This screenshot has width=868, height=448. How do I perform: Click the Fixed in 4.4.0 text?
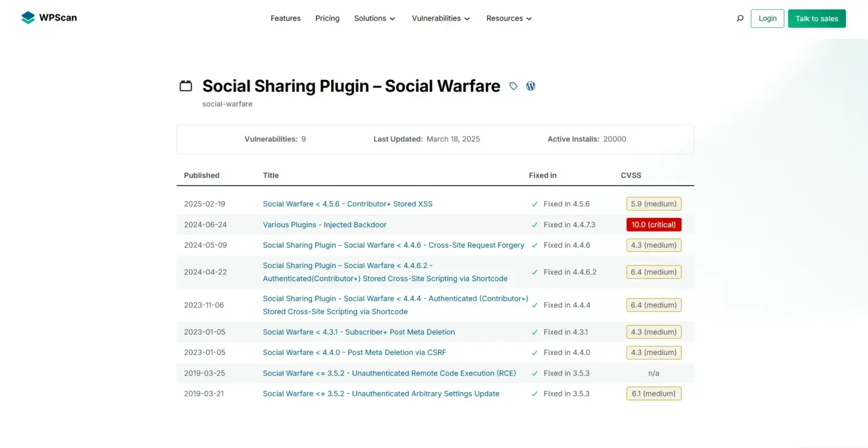click(x=567, y=352)
